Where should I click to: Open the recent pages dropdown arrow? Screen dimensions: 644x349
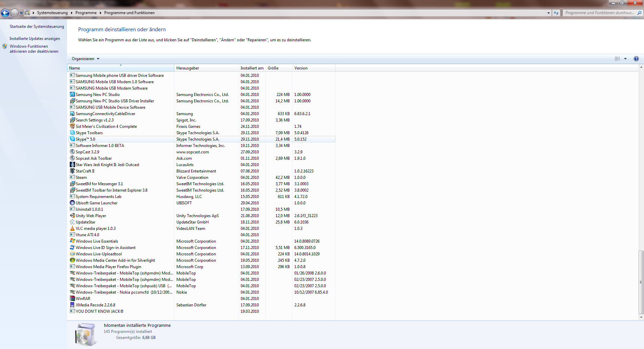pos(21,13)
